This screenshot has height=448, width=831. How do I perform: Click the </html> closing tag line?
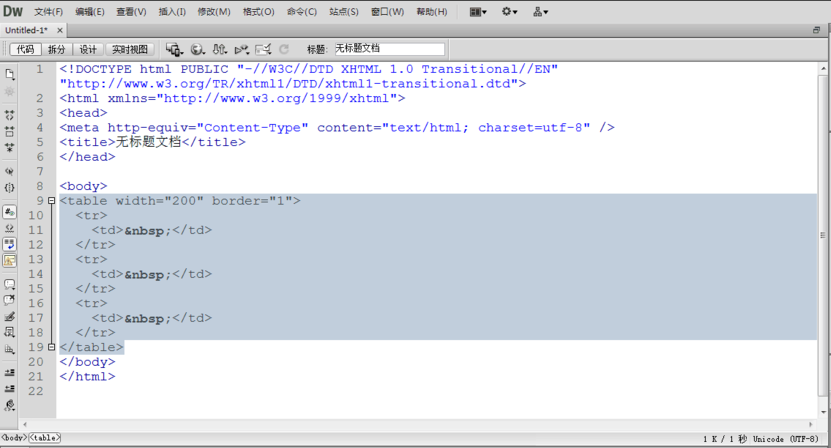click(x=87, y=376)
